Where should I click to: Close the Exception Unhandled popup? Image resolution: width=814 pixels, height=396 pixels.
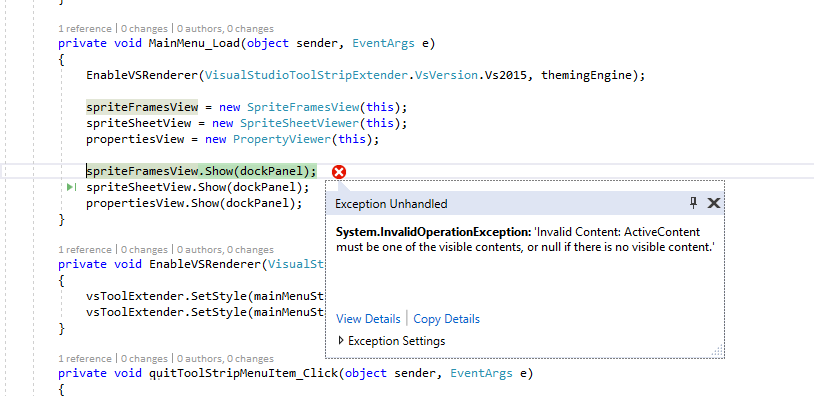pyautogui.click(x=714, y=203)
